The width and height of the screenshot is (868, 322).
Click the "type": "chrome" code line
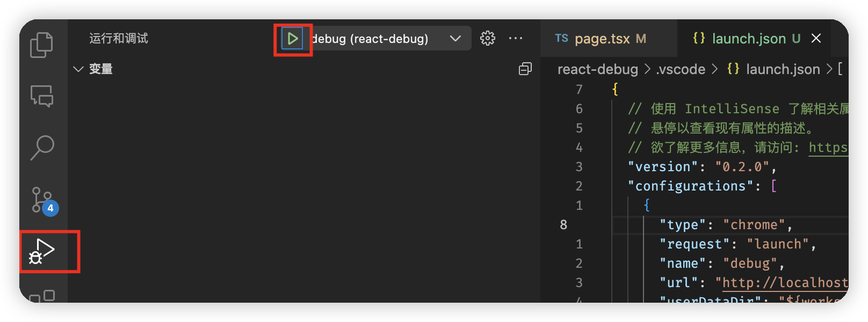coord(725,225)
